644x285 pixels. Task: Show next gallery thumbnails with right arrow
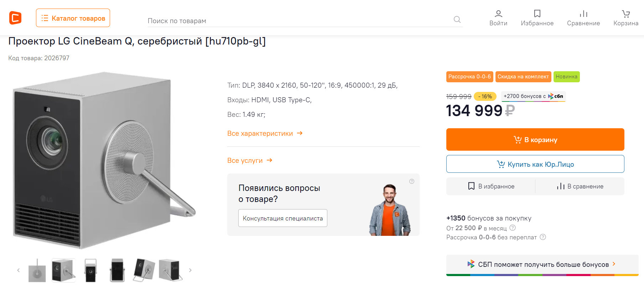[190, 270]
